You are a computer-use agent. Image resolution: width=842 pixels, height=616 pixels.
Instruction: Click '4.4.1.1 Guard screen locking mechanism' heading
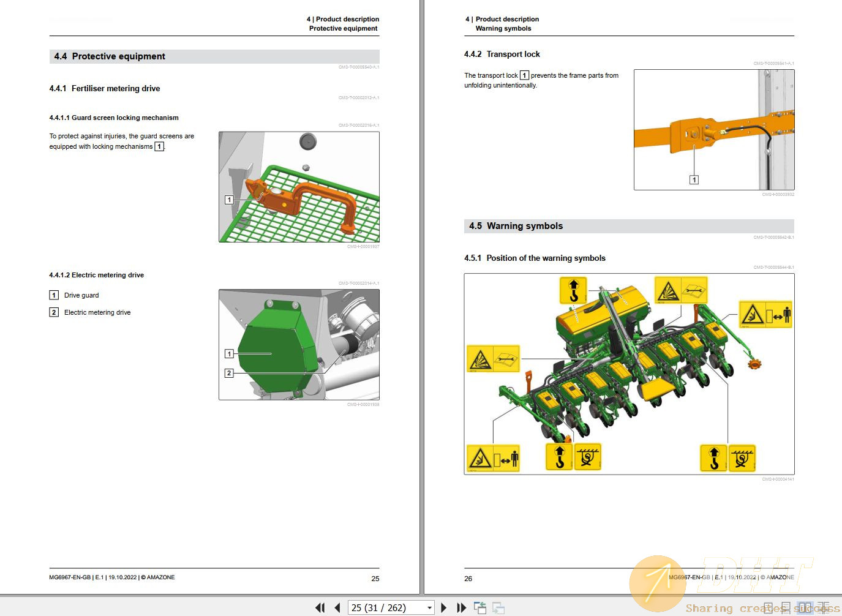pyautogui.click(x=114, y=118)
